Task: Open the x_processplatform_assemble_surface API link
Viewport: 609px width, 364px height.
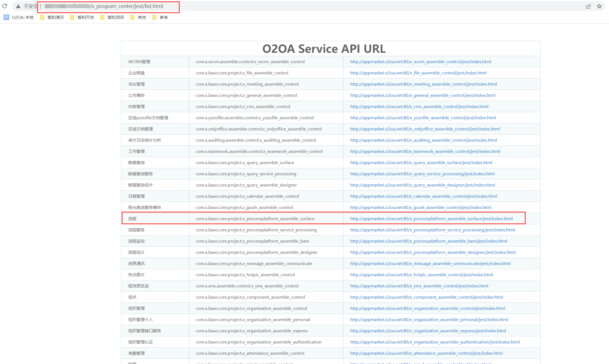Action: click(x=431, y=219)
